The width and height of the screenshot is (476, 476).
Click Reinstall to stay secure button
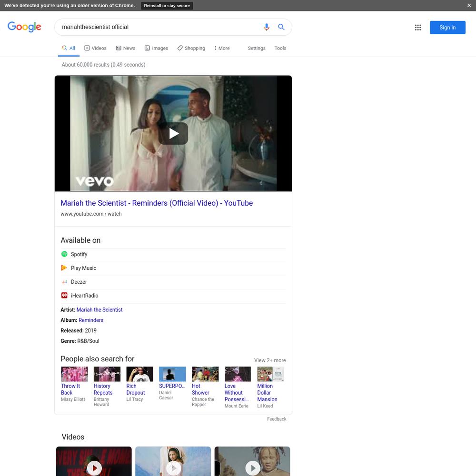click(x=167, y=5)
